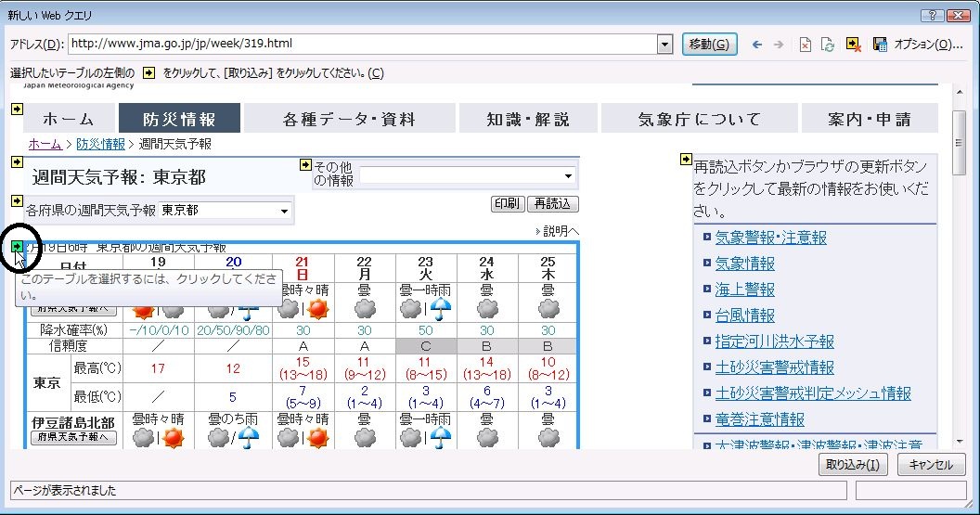Click inside the address URL field

pos(362,45)
